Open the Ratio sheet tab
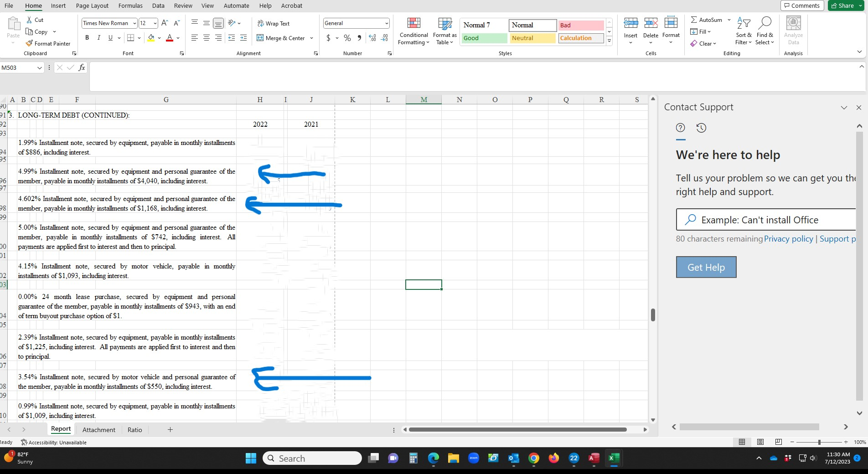Viewport: 868px width, 474px height. tap(134, 429)
